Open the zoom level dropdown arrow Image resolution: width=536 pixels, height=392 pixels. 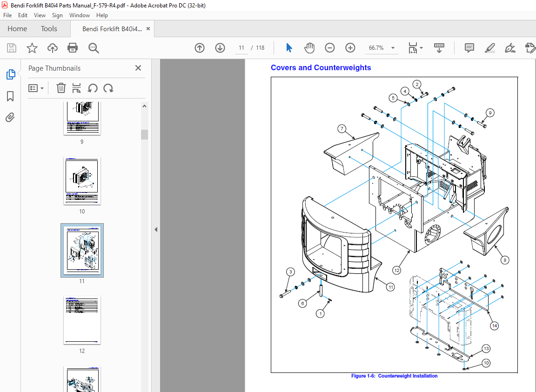coord(393,48)
